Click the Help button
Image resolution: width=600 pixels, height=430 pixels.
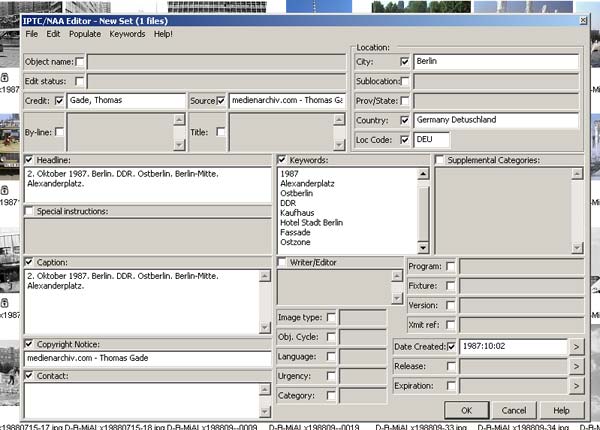[x=561, y=410]
